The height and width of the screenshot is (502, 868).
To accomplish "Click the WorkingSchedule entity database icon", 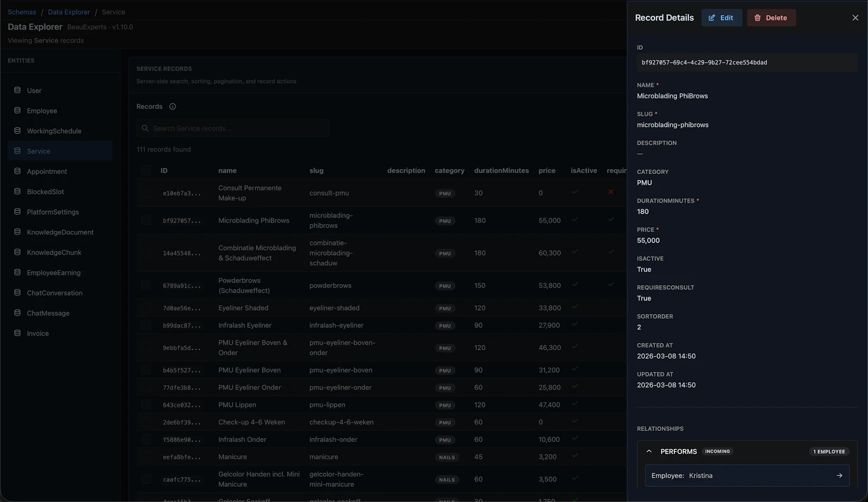I will coord(17,131).
